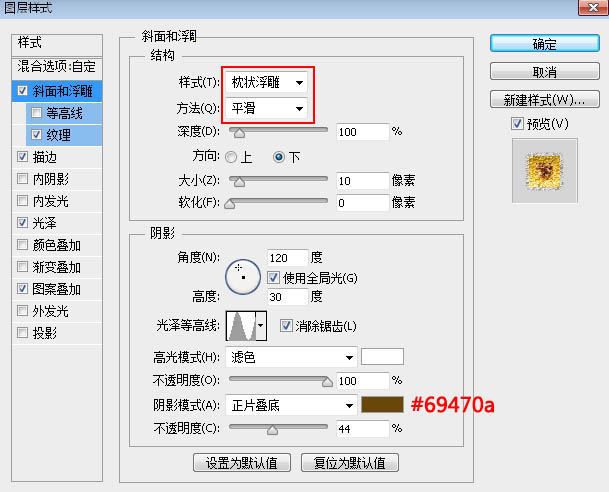Image resolution: width=609 pixels, height=492 pixels.
Task: Expand the 光泽等高线 picker arrow
Action: click(261, 326)
